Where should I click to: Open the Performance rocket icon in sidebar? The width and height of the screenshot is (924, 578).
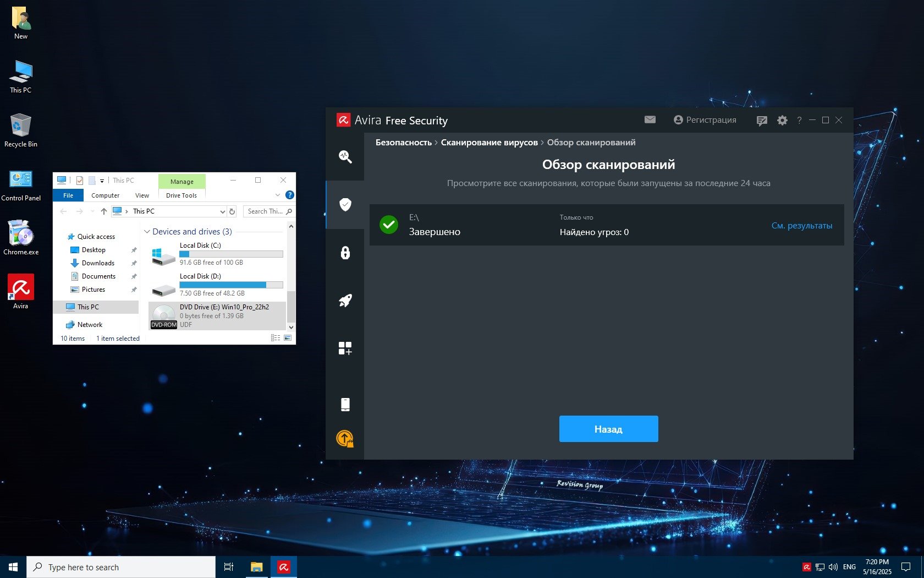click(345, 301)
